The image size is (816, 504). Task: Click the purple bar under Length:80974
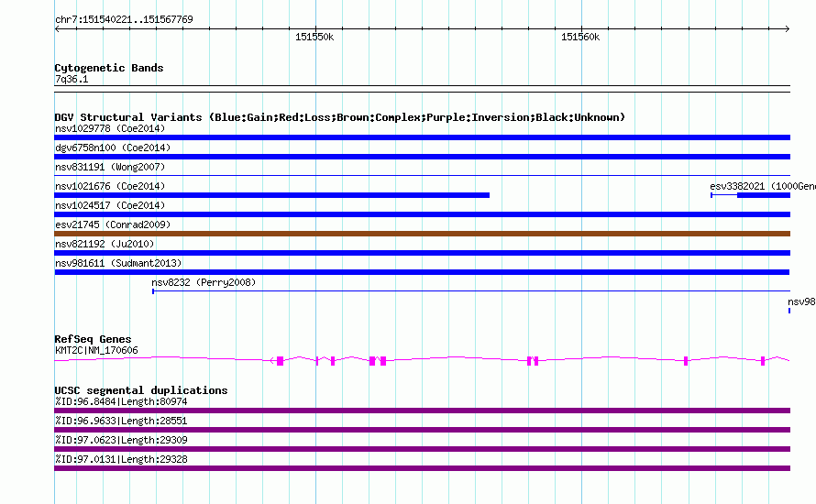422,411
